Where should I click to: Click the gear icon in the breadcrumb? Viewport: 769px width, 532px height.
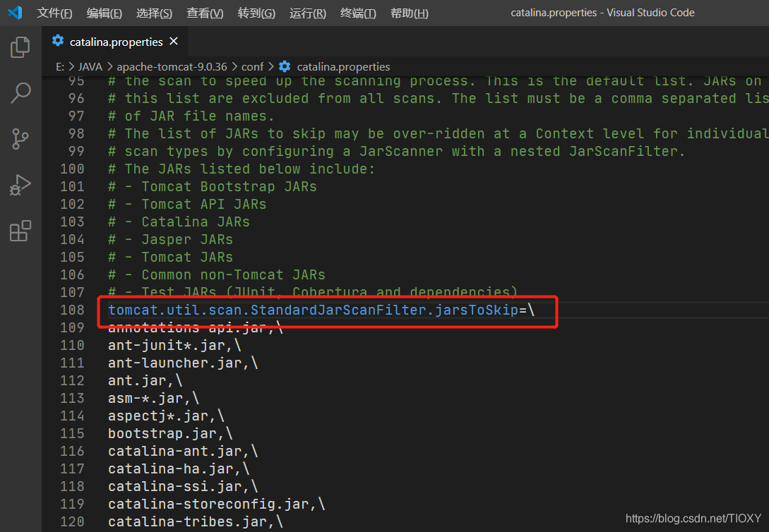285,66
